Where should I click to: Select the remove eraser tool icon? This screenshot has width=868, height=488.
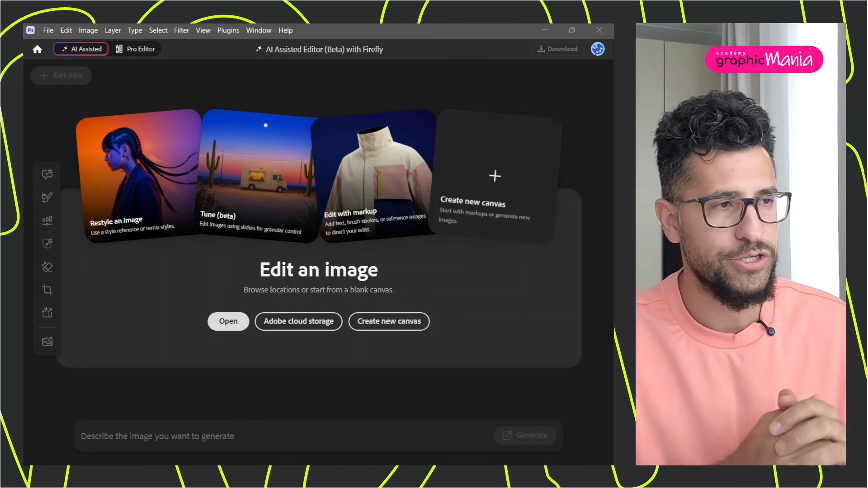coord(47,267)
